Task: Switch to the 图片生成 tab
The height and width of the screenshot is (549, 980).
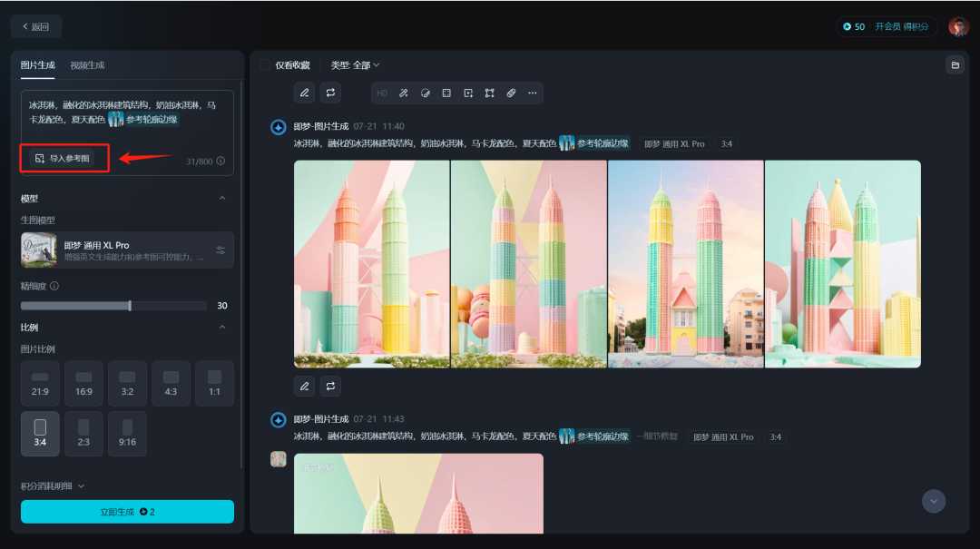Action: pos(36,65)
